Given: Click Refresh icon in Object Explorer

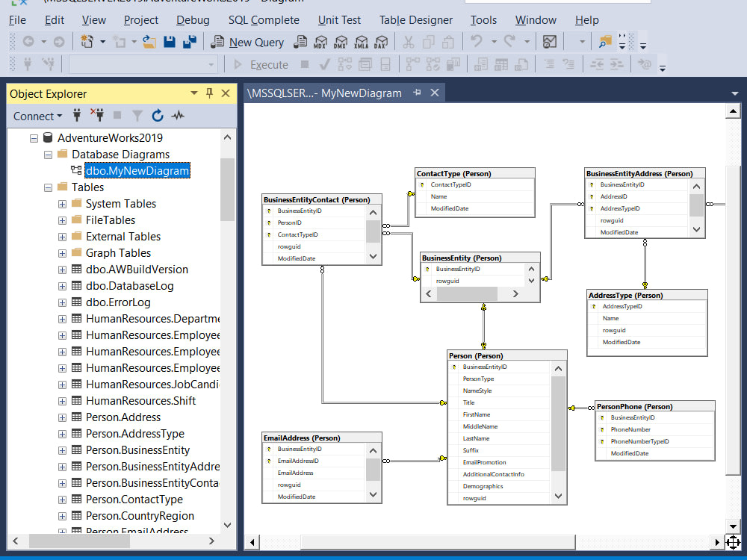Looking at the screenshot, I should click(x=157, y=115).
